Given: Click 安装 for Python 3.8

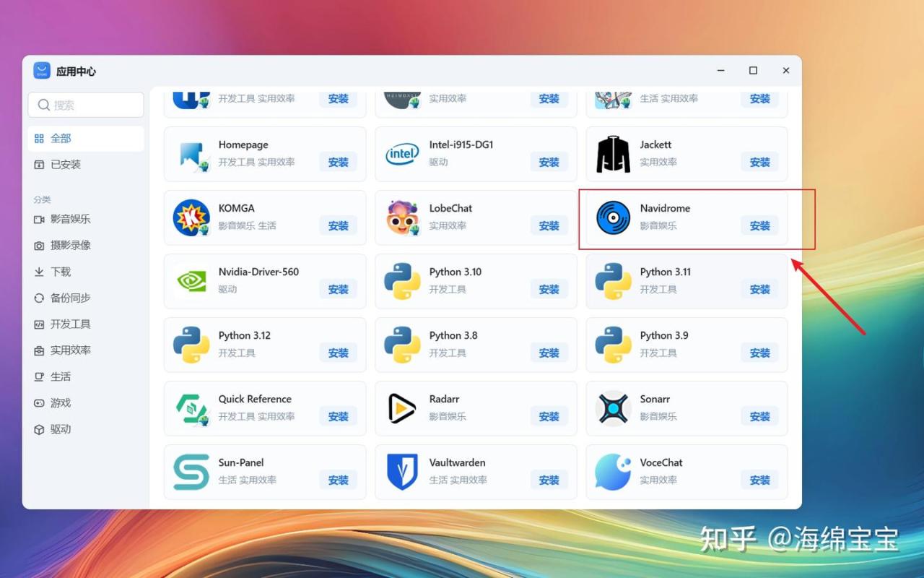Looking at the screenshot, I should click(549, 353).
